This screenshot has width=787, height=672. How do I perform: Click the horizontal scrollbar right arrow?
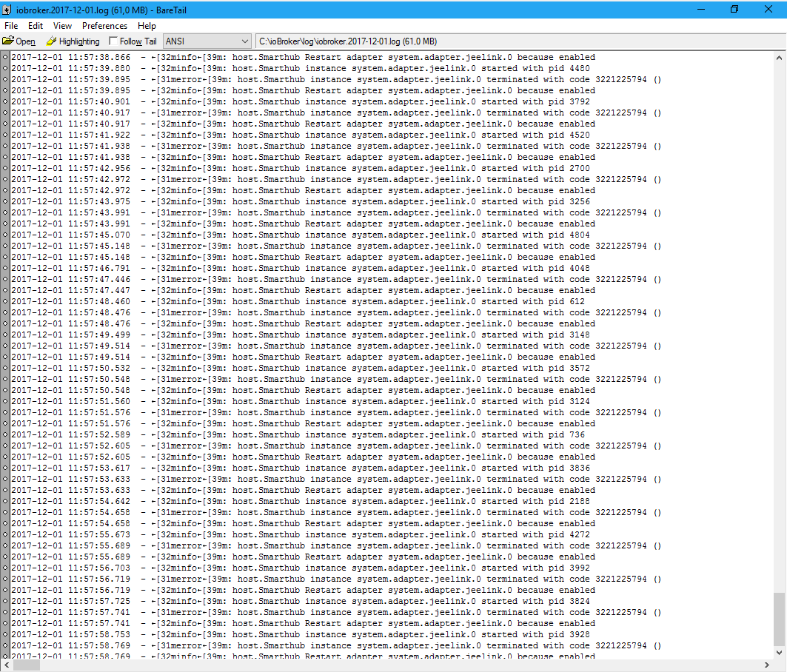coord(767,665)
